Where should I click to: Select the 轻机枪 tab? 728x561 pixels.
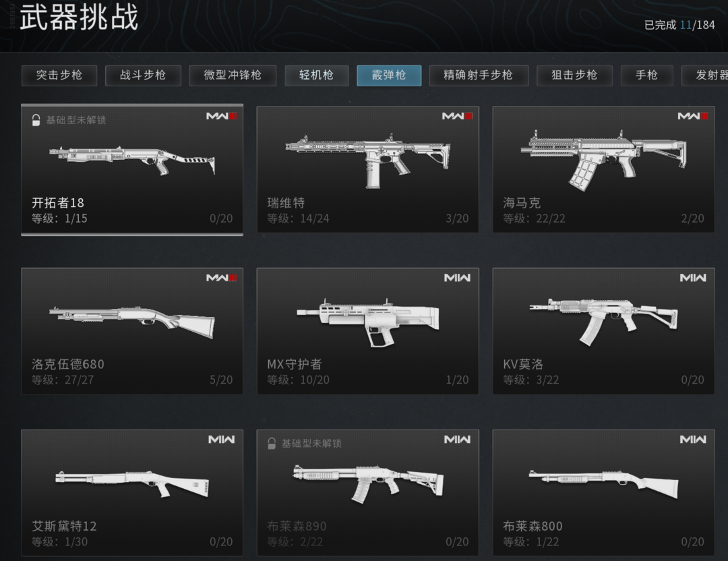(x=317, y=76)
